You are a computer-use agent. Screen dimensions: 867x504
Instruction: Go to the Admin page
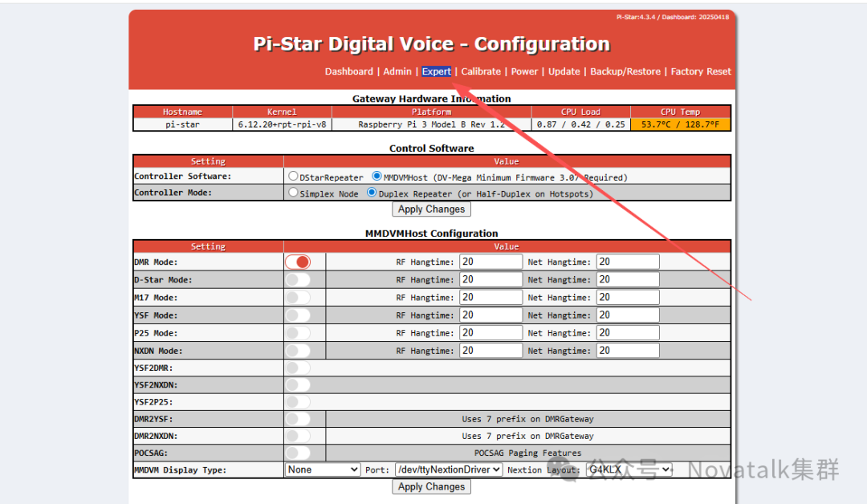tap(397, 71)
